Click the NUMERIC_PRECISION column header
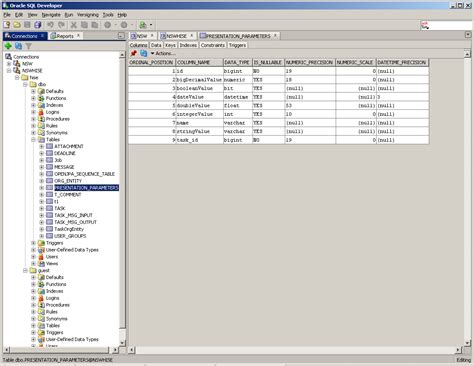The image size is (474, 366). point(310,62)
